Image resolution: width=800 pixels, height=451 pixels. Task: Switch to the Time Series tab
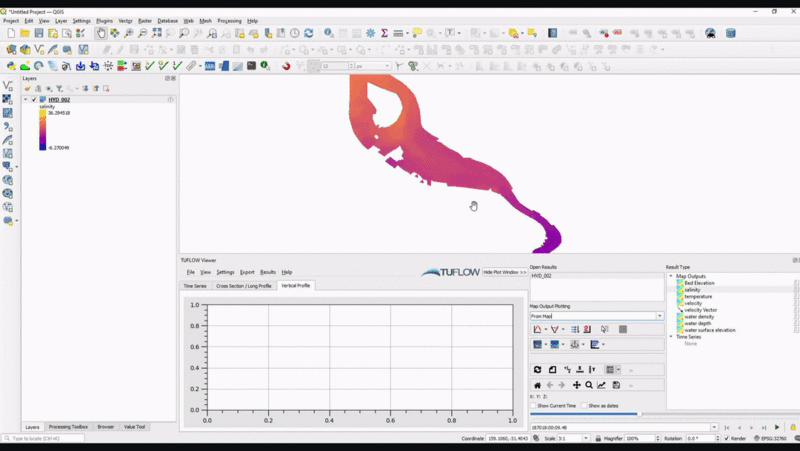point(195,286)
